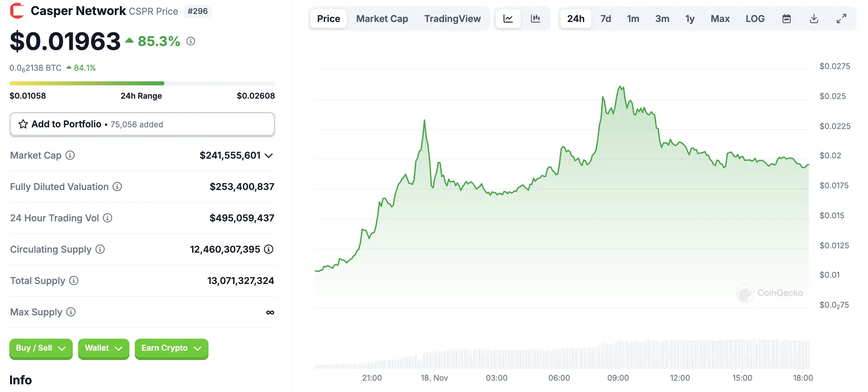The width and height of the screenshot is (868, 392).
Task: Select the 1y time range
Action: coord(690,19)
